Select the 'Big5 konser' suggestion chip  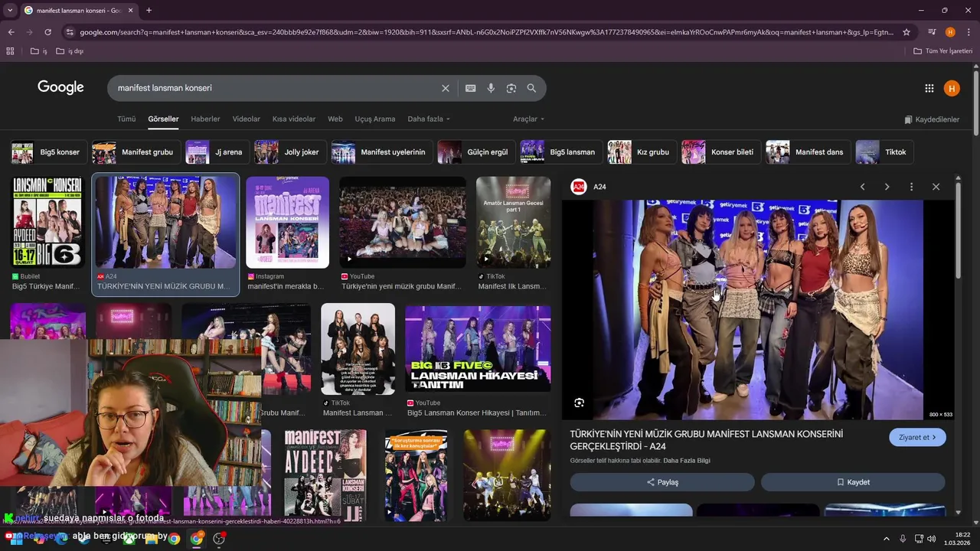point(48,152)
